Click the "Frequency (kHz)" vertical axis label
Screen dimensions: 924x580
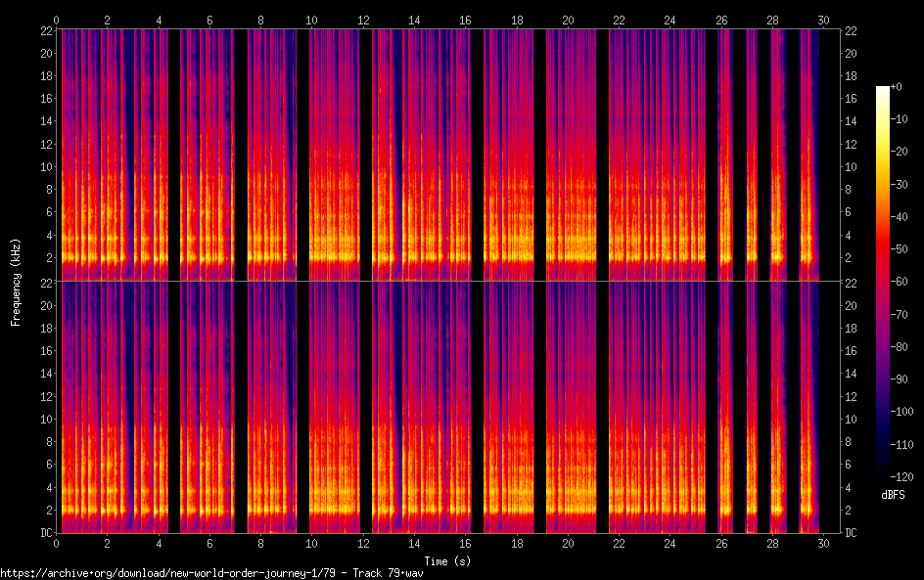16,282
